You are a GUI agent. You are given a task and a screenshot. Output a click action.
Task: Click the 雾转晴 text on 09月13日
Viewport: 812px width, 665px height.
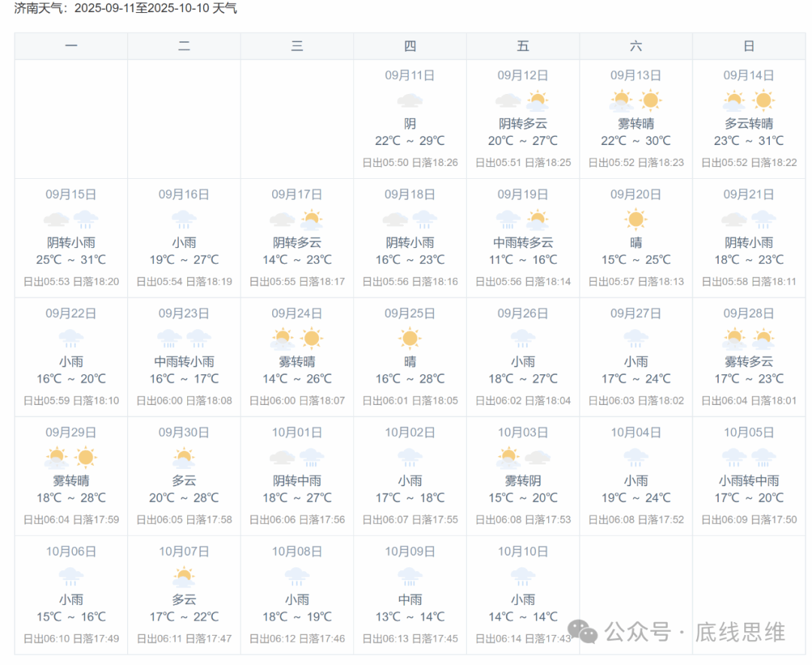[635, 124]
